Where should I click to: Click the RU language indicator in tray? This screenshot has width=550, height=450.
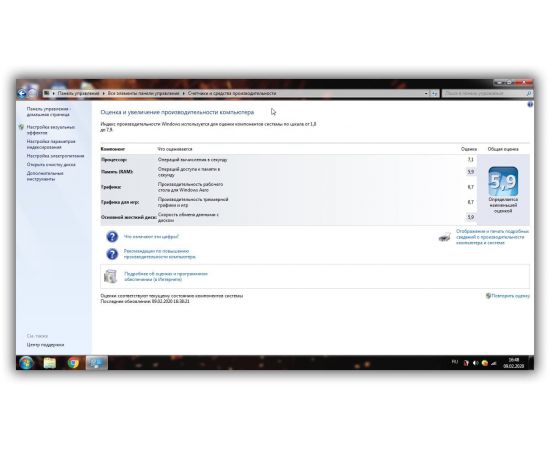tap(455, 362)
